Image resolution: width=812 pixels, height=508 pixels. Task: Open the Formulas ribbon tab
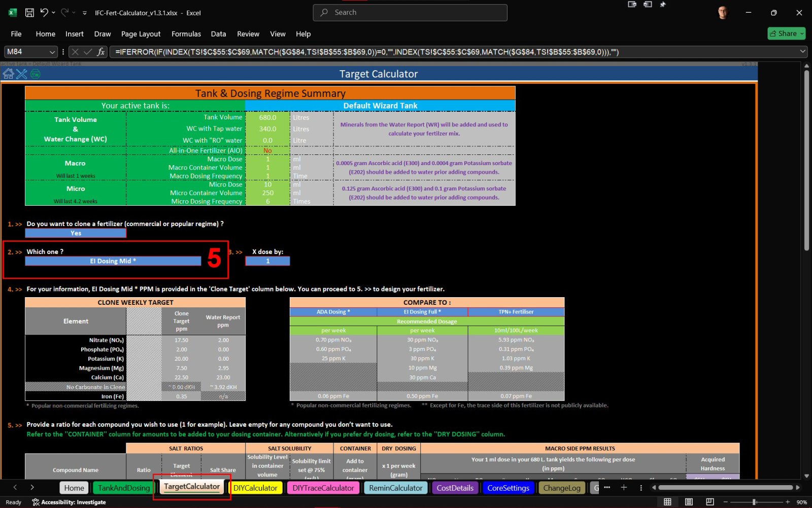coord(186,34)
